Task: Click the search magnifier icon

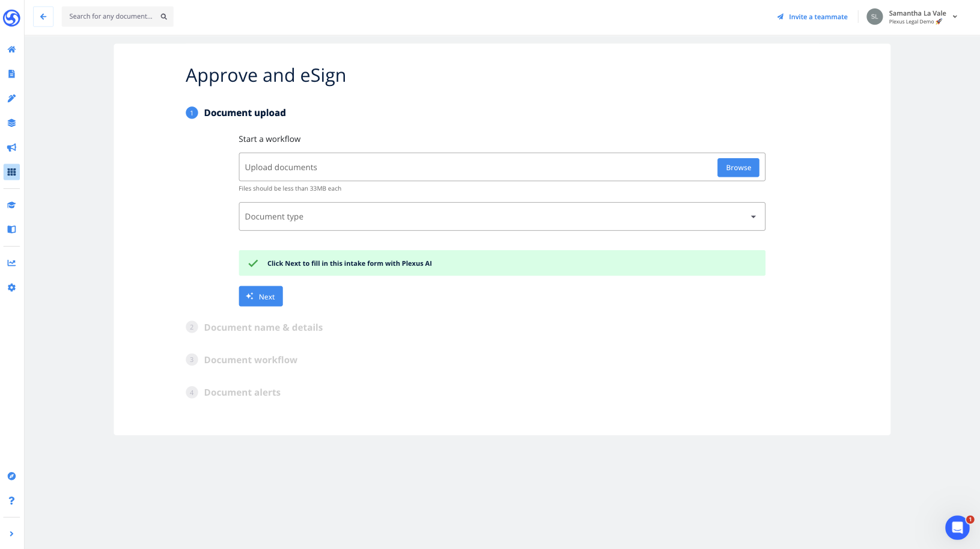Action: [163, 17]
